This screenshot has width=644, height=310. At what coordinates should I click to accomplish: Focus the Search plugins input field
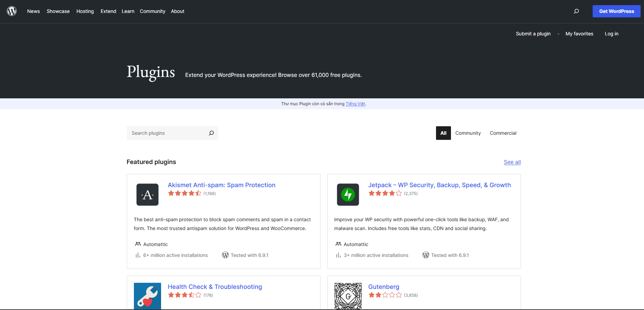[x=168, y=133]
